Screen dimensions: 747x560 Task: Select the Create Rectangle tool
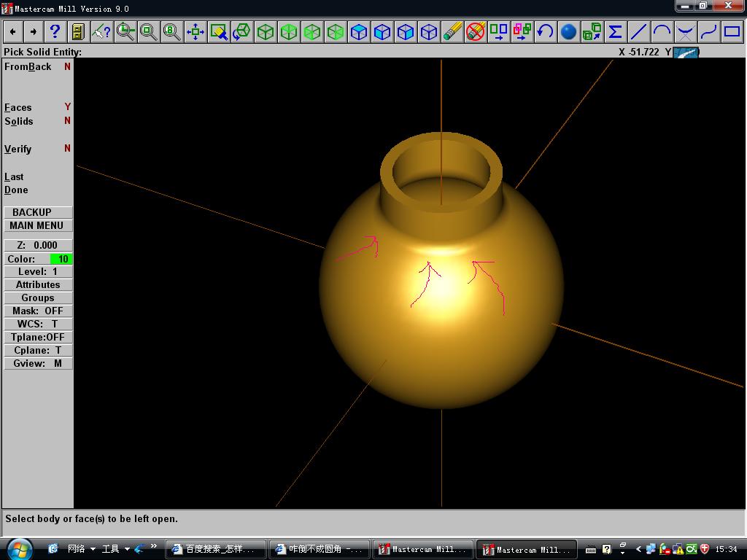[x=732, y=32]
